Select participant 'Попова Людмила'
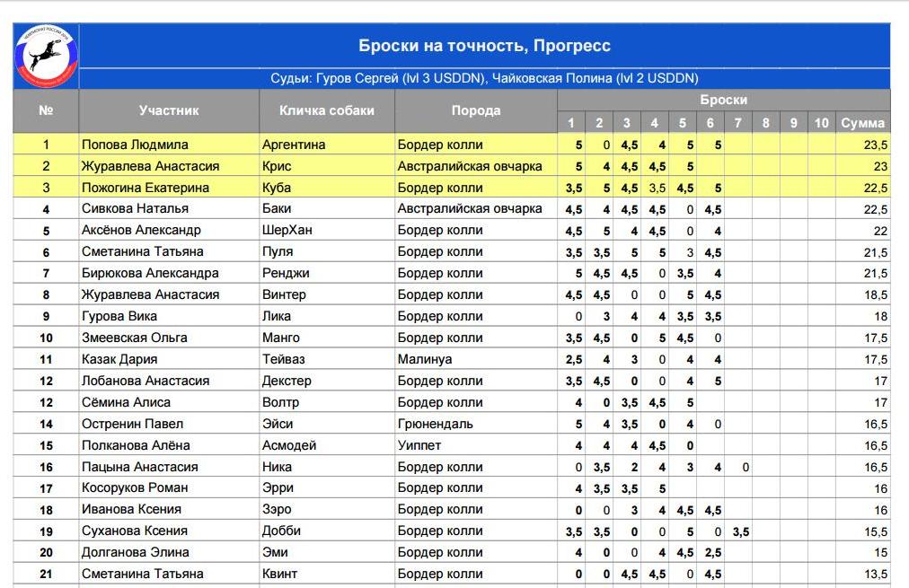The height and width of the screenshot is (588, 909). 135,145
